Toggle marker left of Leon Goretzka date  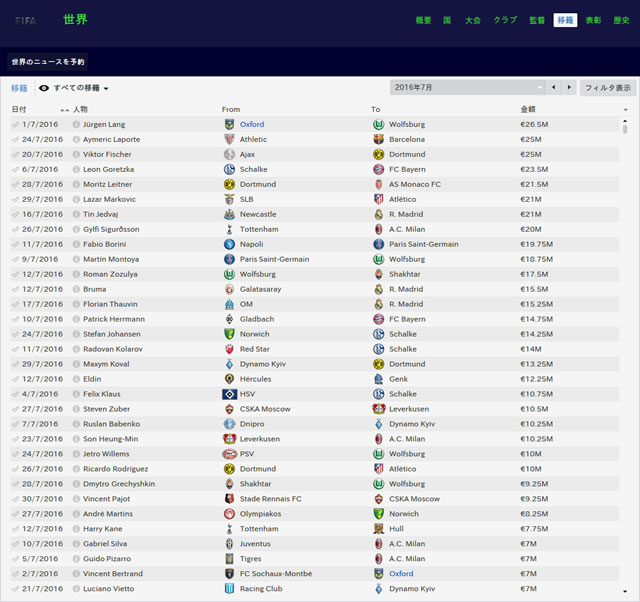pos(16,169)
